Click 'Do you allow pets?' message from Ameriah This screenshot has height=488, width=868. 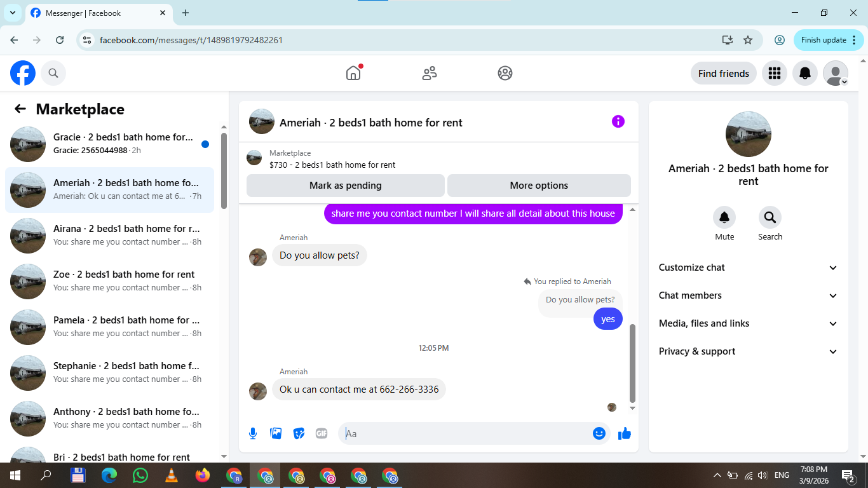(x=320, y=255)
